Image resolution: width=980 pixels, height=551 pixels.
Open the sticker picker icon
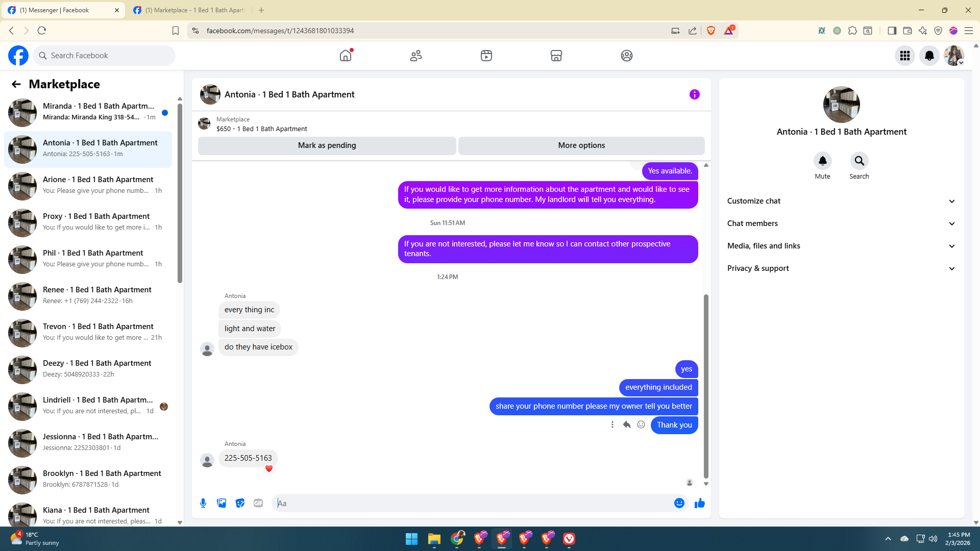pos(240,503)
